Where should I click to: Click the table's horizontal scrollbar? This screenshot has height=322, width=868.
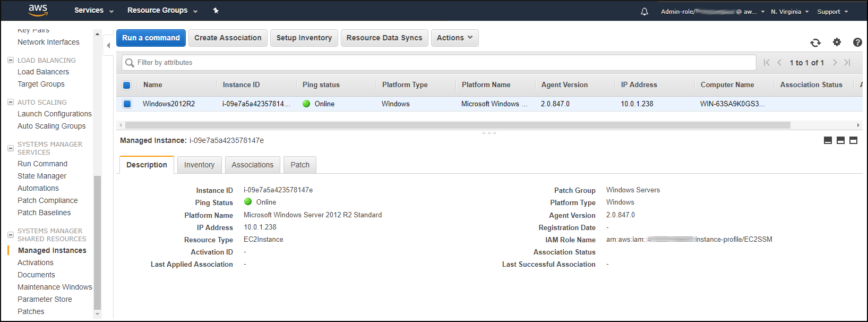[x=458, y=125]
